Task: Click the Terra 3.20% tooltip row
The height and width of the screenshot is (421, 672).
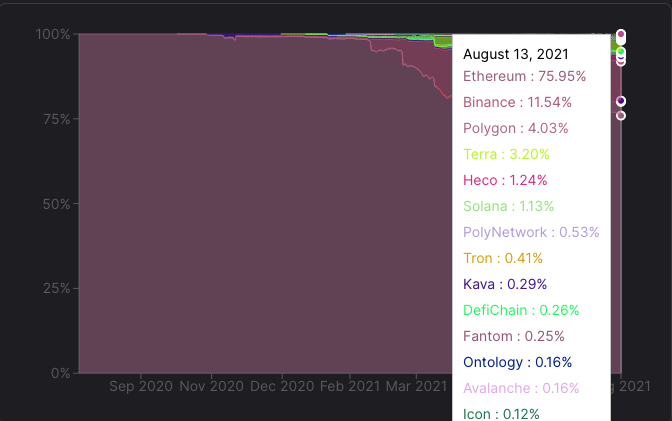Action: click(x=506, y=154)
